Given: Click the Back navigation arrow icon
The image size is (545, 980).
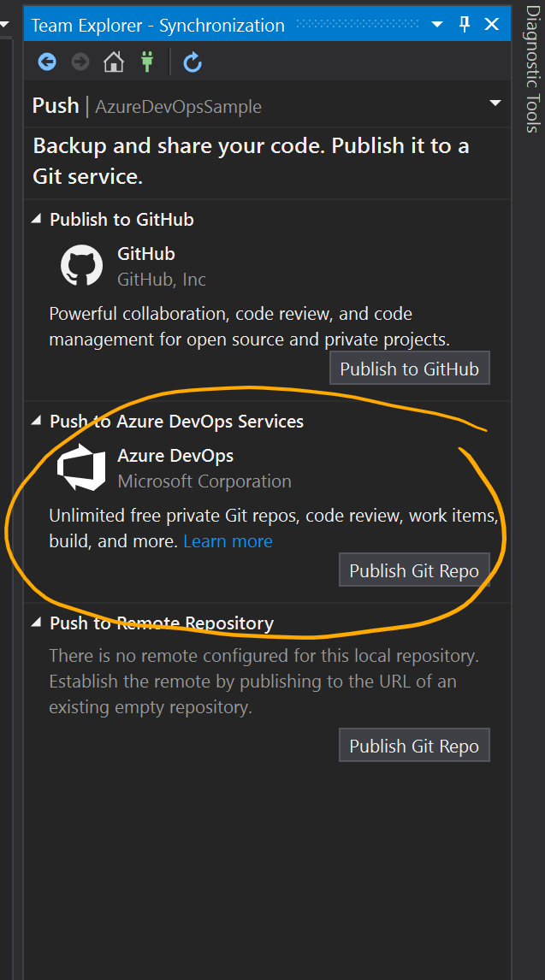Looking at the screenshot, I should click(47, 62).
